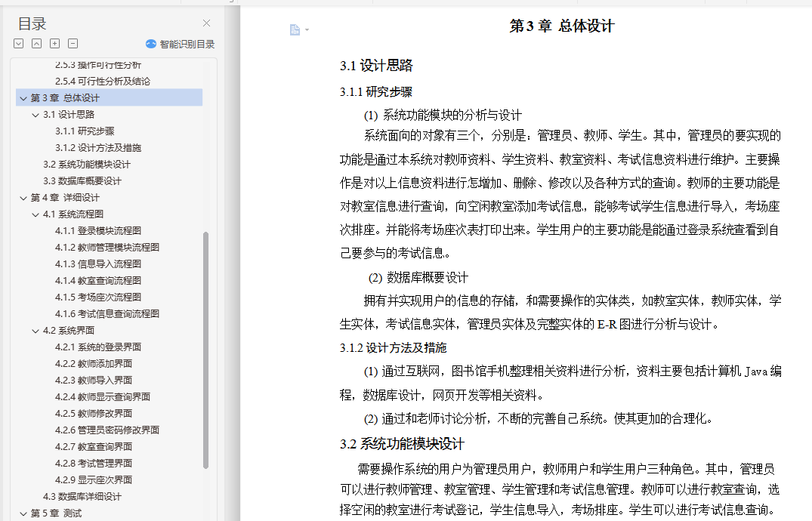Click the plus box icon to promote the heading level
This screenshot has width=812, height=521.
(55, 44)
